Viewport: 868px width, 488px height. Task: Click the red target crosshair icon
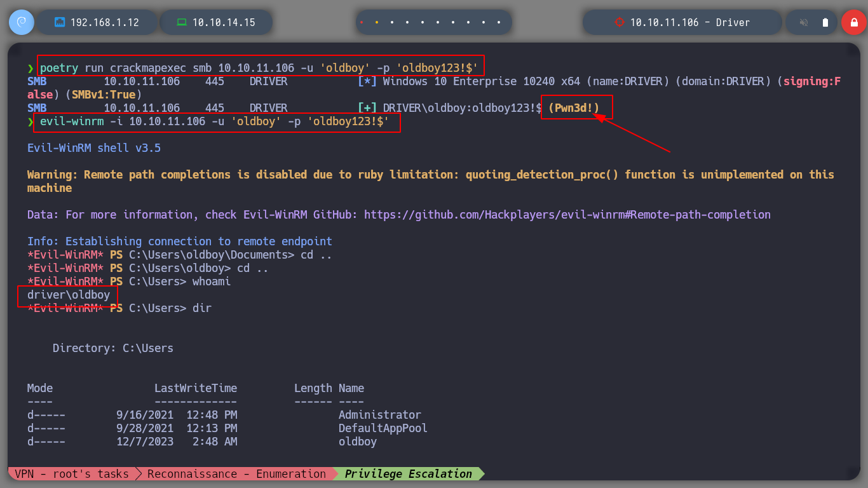point(619,22)
